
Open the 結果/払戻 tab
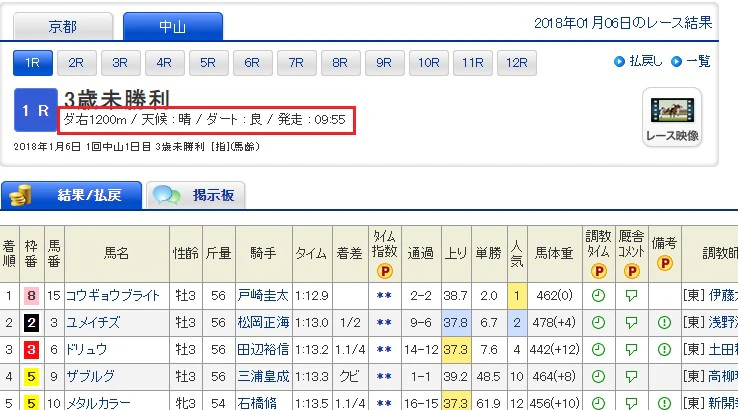click(x=72, y=195)
